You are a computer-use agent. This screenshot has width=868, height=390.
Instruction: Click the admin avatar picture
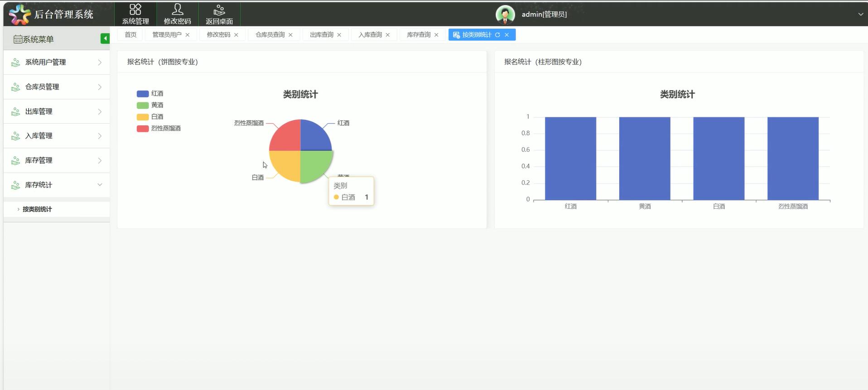pos(505,14)
